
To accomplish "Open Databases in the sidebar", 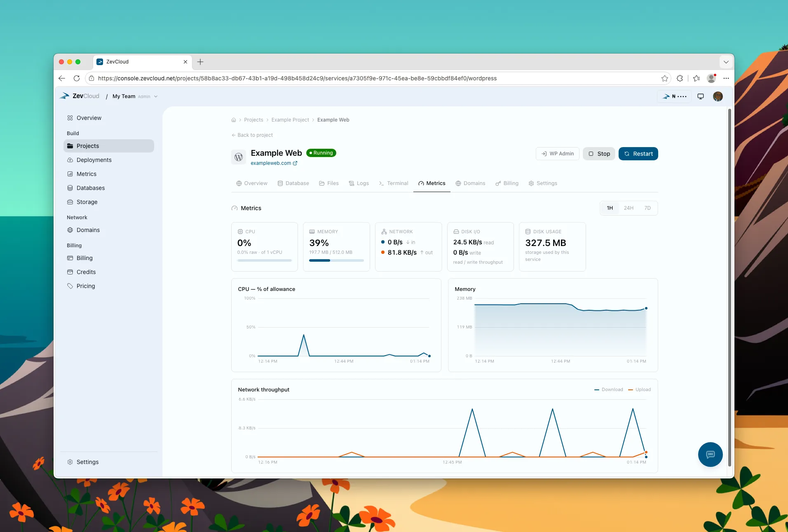I will [109, 188].
